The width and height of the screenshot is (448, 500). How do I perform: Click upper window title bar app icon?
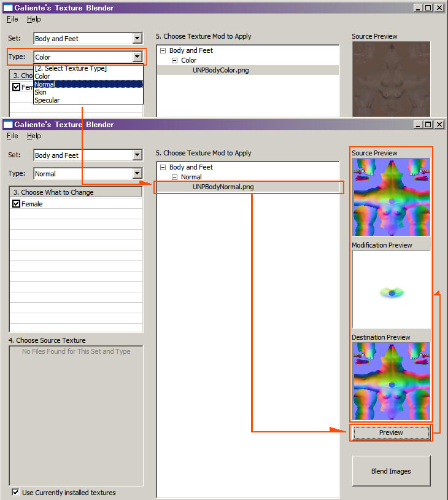tap(7, 7)
